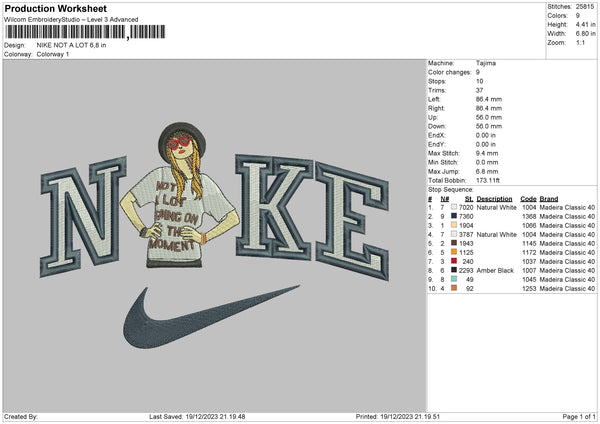Screen dimensions: 600x424
Task: Click thread code '1045' in row 9
Action: [529, 279]
